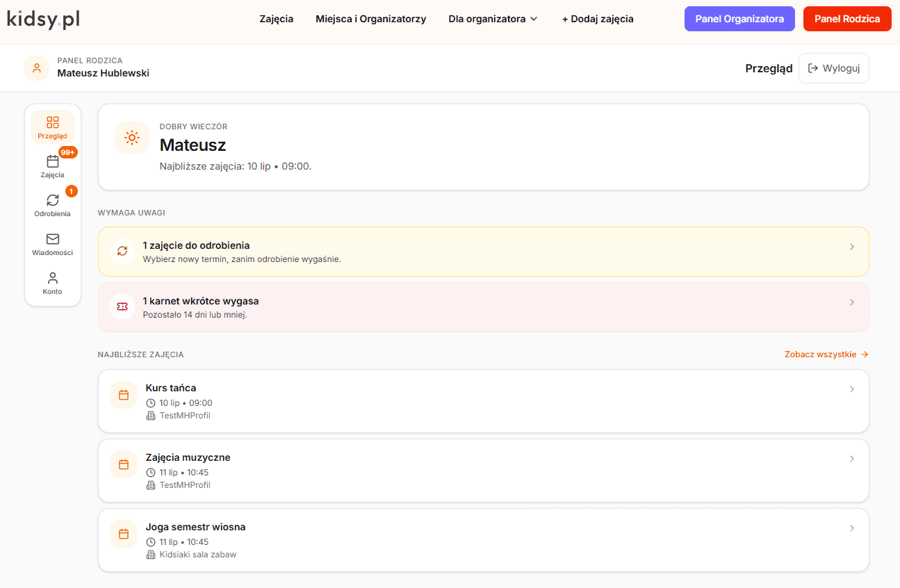
Task: Click the sun icon in greeting card
Action: click(132, 138)
